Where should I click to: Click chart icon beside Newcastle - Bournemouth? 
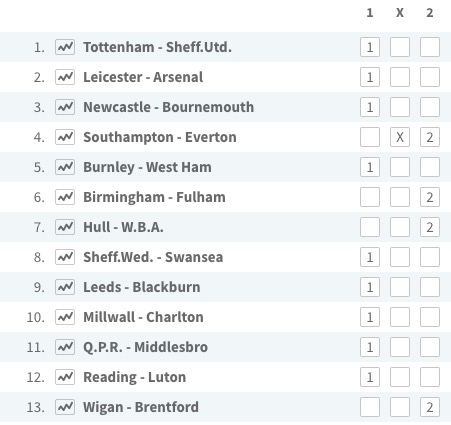(65, 107)
